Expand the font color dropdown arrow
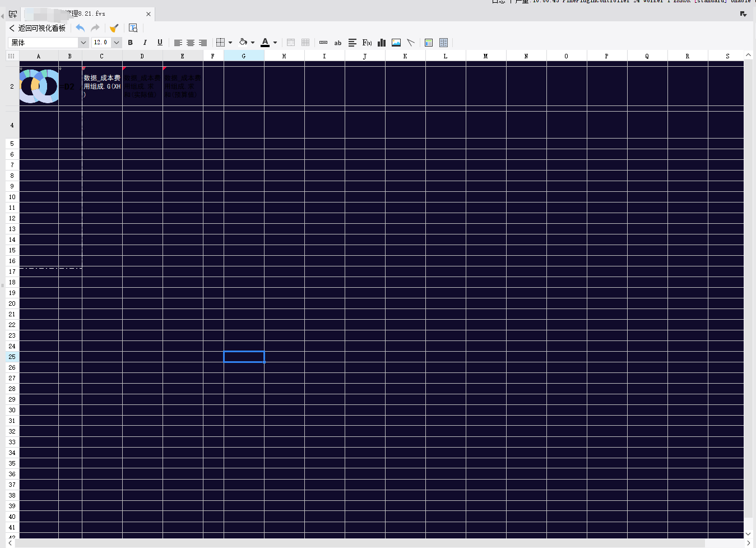 [x=275, y=43]
